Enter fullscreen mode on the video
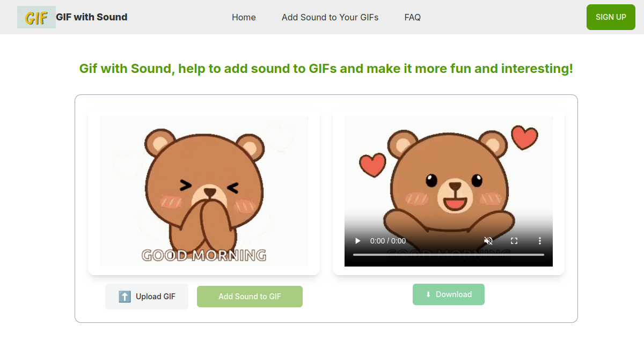 (514, 241)
